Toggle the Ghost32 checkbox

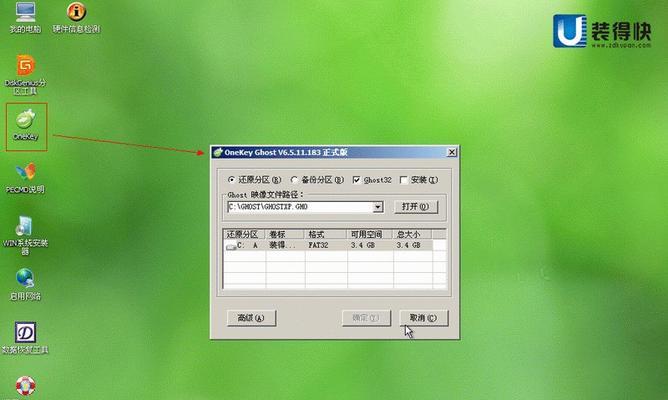pyautogui.click(x=356, y=180)
